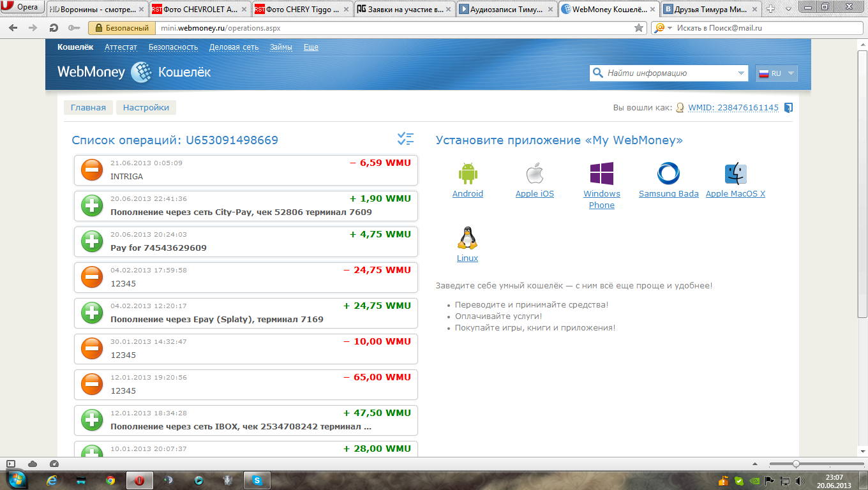Click the Linux penguin icon
Viewport: 868px width, 490px height.
467,237
